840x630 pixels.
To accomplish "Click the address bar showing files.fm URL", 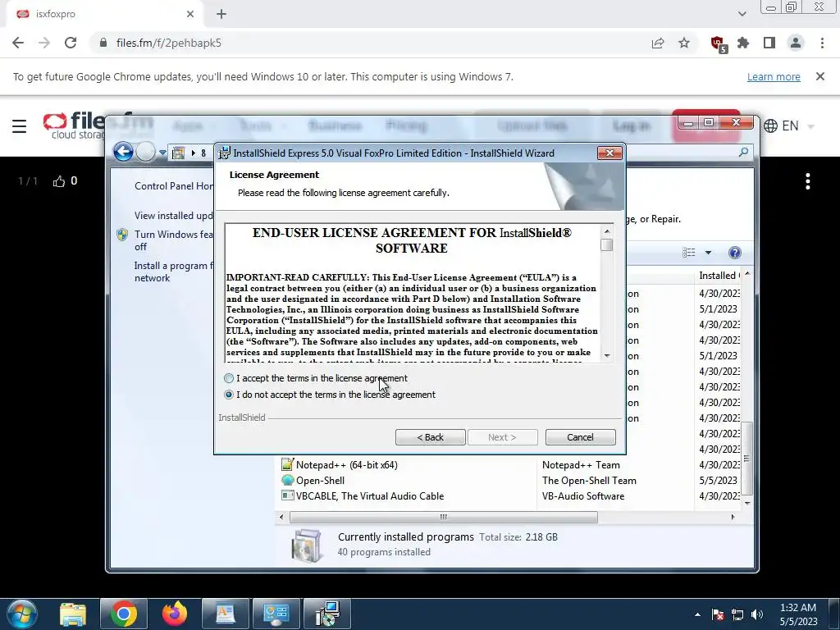I will click(370, 43).
